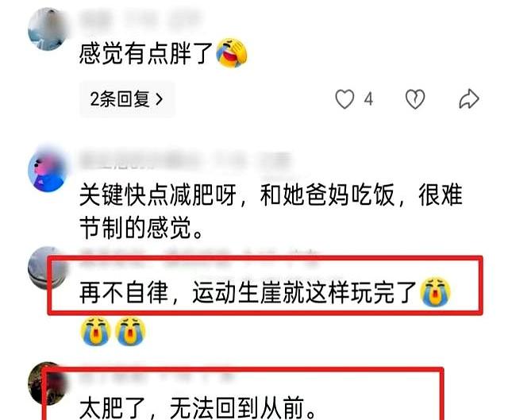Share the comment using the arrow icon
This screenshot has width=508, height=420.
[x=469, y=98]
